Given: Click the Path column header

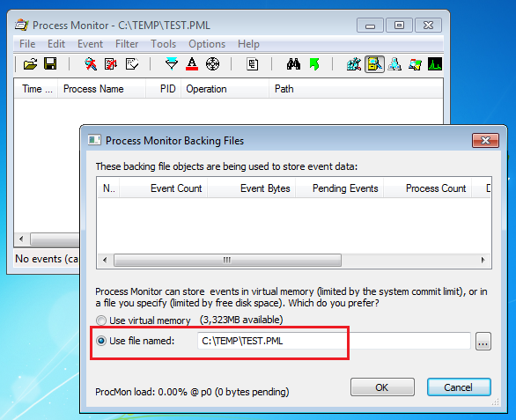Looking at the screenshot, I should pos(356,89).
